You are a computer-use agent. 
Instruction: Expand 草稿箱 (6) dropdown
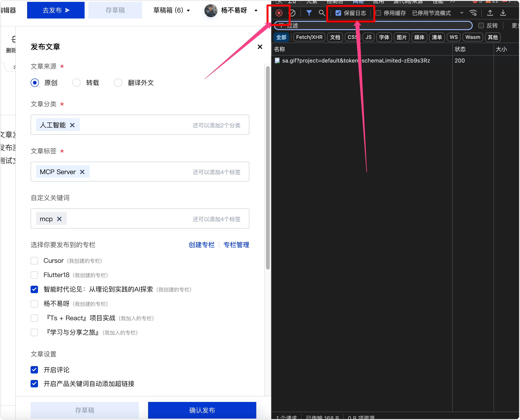tap(171, 10)
